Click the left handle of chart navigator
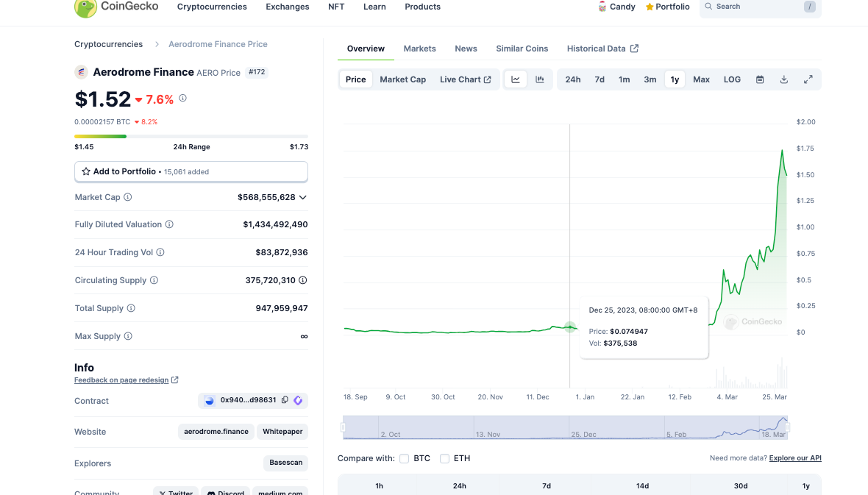The width and height of the screenshot is (868, 495). [344, 427]
